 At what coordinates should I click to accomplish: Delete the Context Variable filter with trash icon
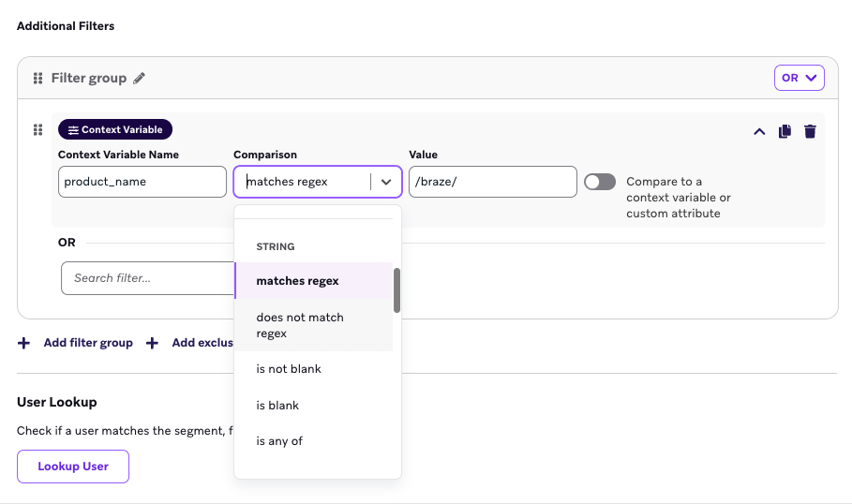810,131
